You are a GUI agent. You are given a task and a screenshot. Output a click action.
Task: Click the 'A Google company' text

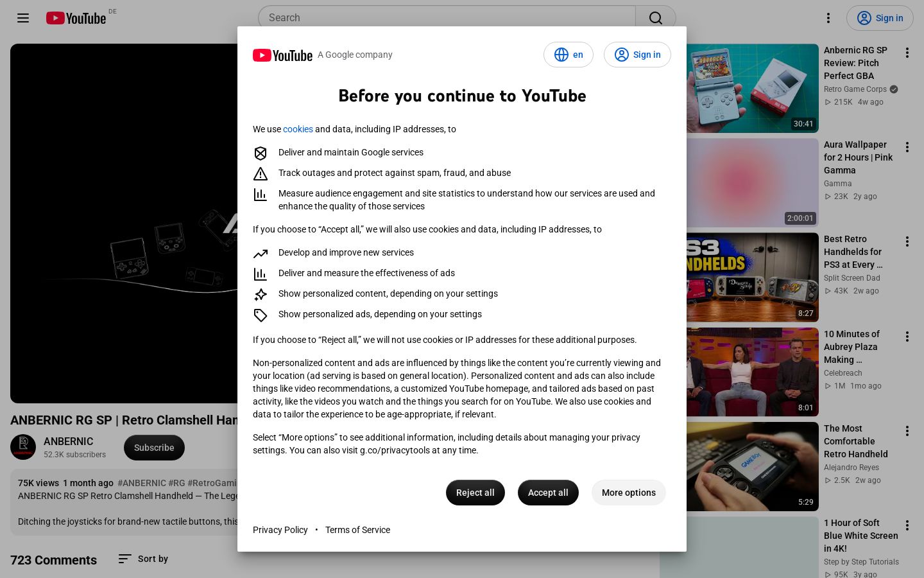355,55
